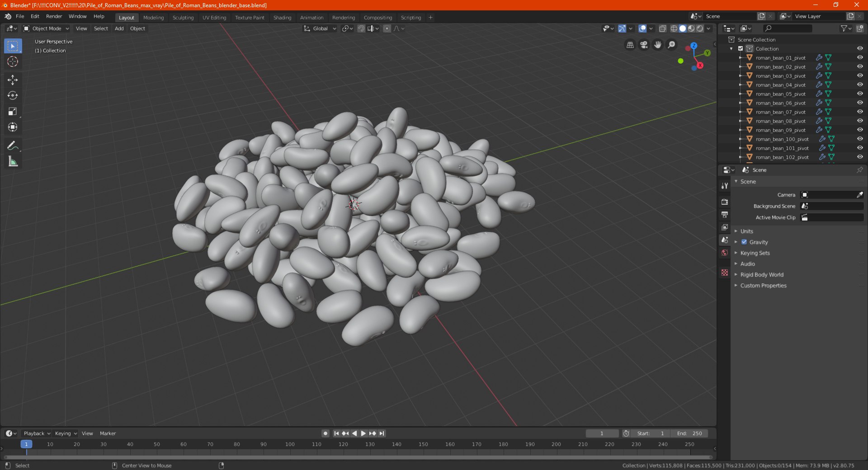868x470 pixels.
Task: Open the Output properties tab
Action: 725,214
